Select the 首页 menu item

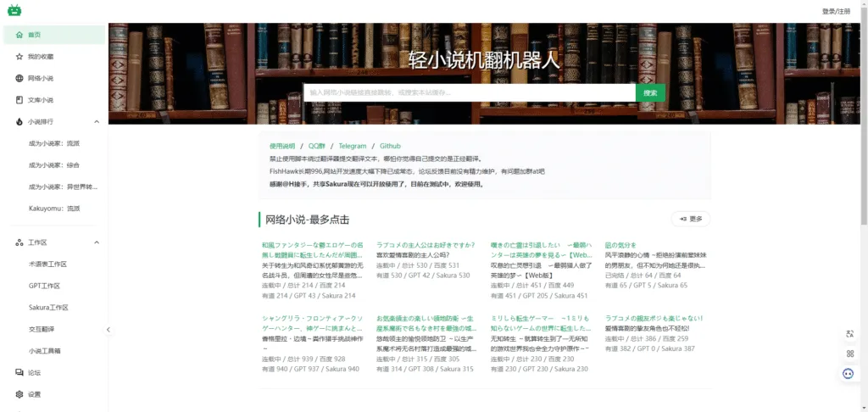point(54,35)
